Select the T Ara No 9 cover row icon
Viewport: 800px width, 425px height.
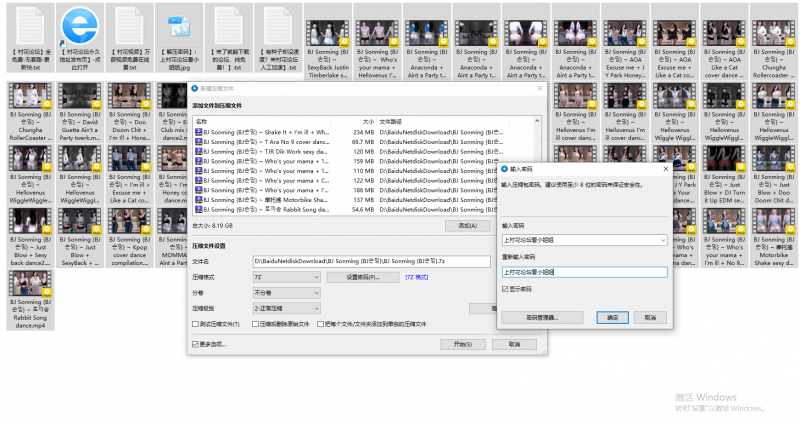pos(199,142)
